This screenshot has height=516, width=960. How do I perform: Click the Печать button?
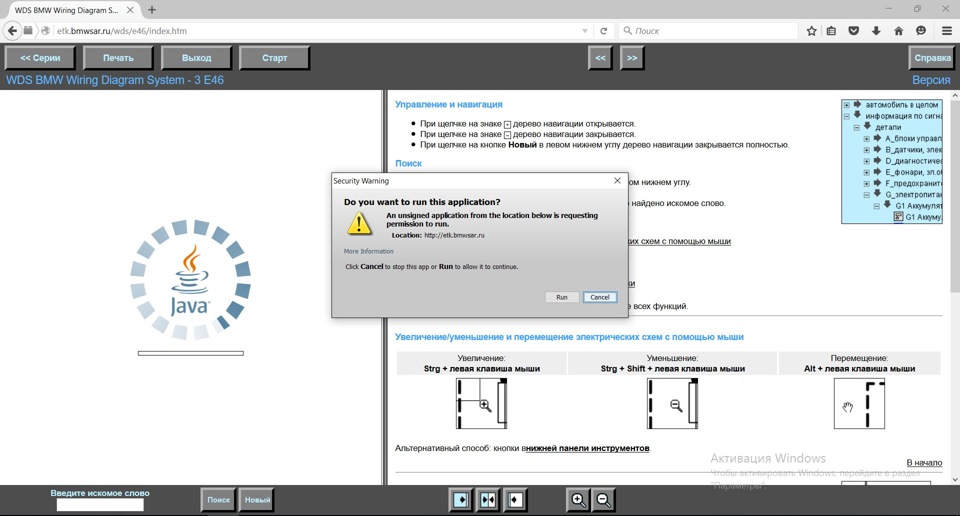click(x=118, y=58)
